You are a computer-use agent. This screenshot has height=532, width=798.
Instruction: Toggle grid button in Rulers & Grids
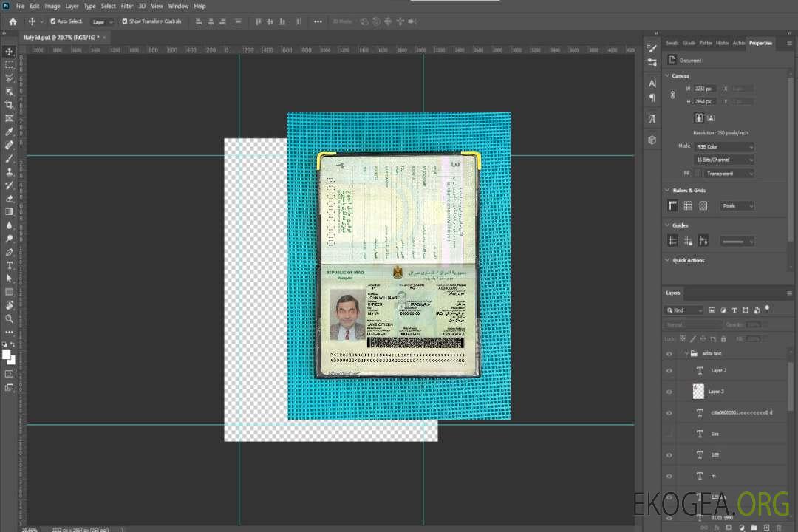pyautogui.click(x=688, y=205)
